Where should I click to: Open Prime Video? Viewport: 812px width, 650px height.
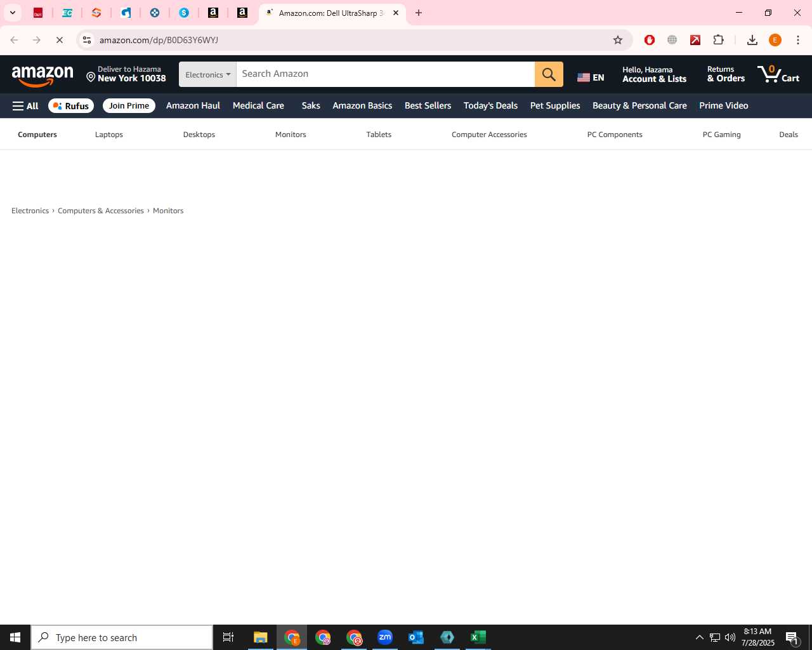[x=724, y=105]
